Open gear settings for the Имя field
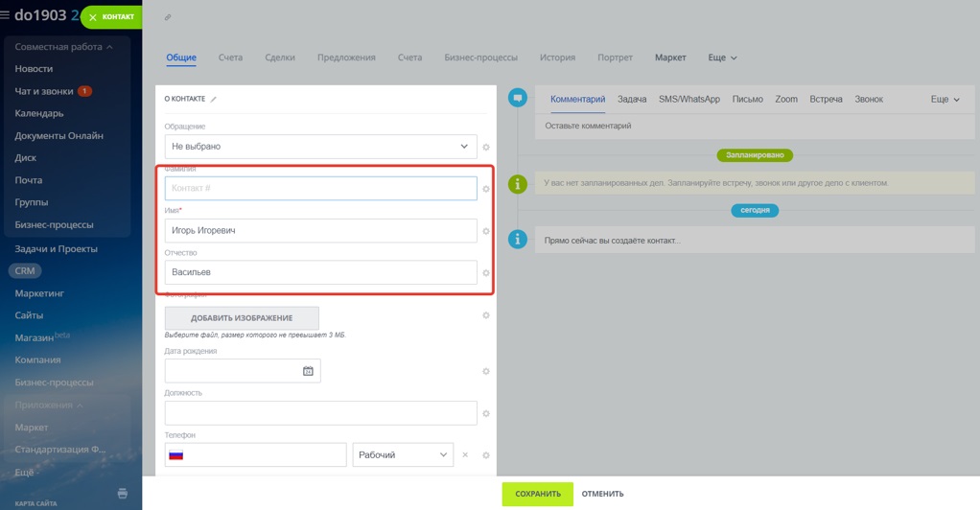The height and width of the screenshot is (510, 980). tap(485, 231)
